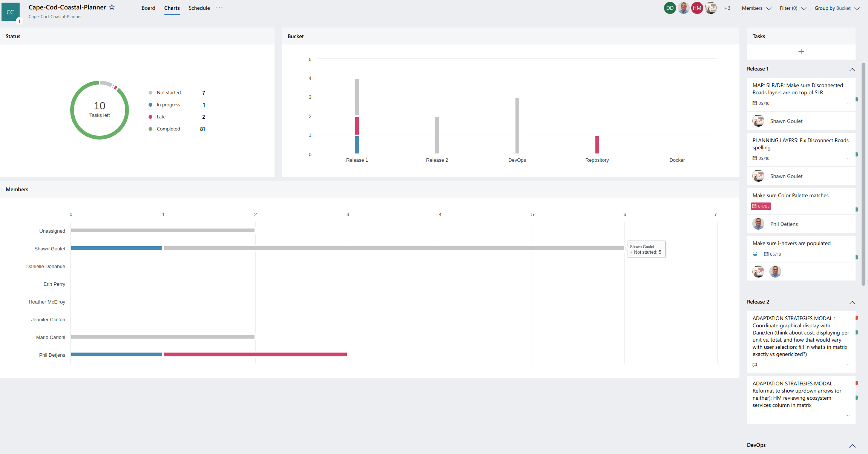Click the DD member avatar
This screenshot has width=868, height=454.
[x=670, y=8]
